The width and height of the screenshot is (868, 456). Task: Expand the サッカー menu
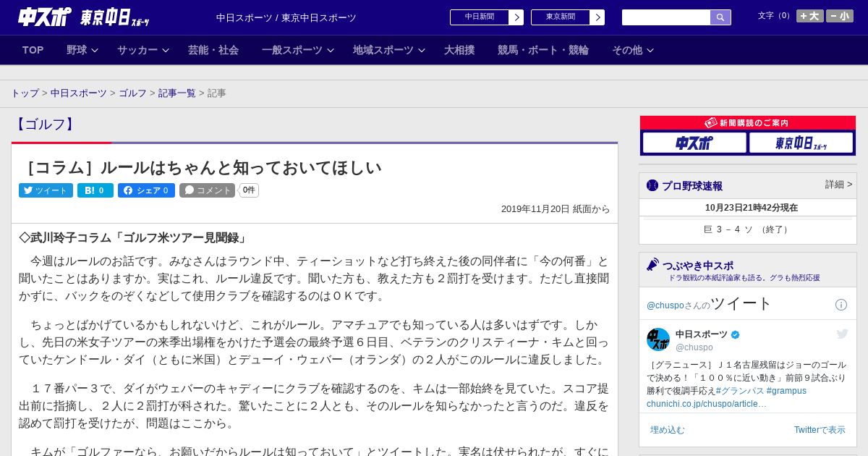pyautogui.click(x=143, y=50)
